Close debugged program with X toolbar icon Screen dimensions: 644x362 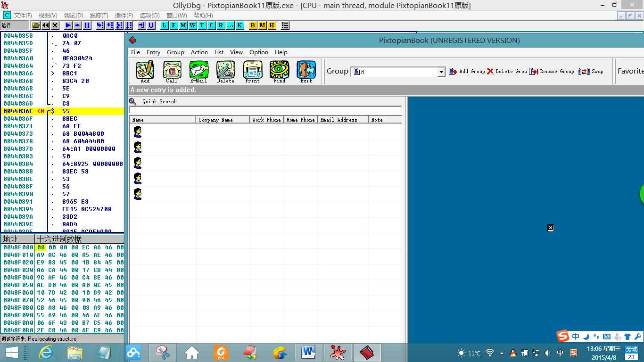pyautogui.click(x=55, y=25)
